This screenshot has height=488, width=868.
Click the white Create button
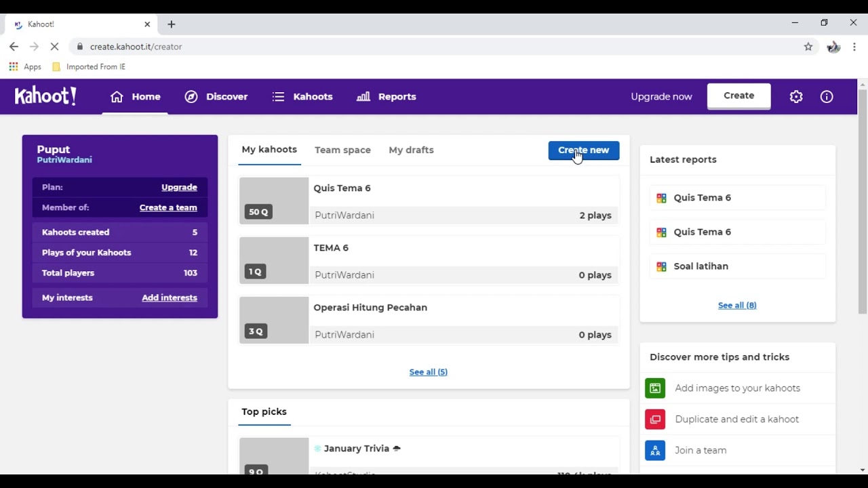point(739,96)
